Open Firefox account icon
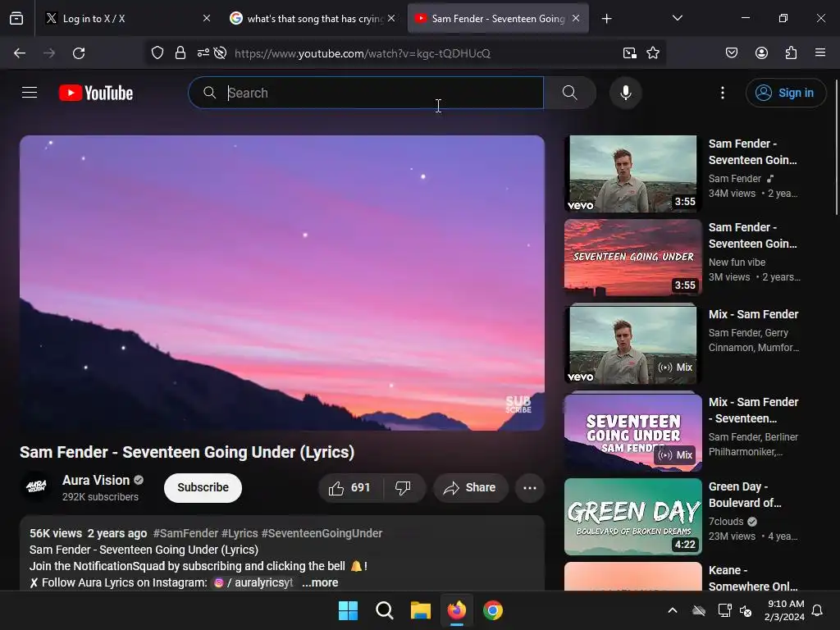 [761, 53]
